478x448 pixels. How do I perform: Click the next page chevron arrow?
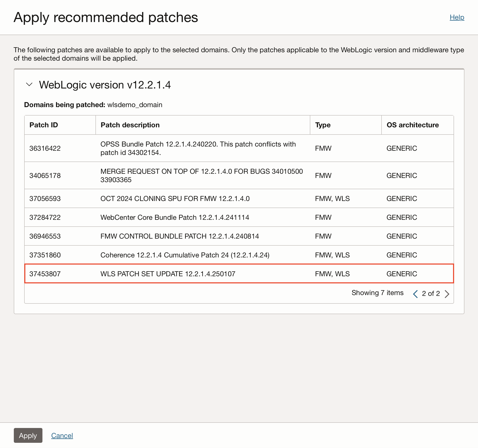(x=447, y=294)
